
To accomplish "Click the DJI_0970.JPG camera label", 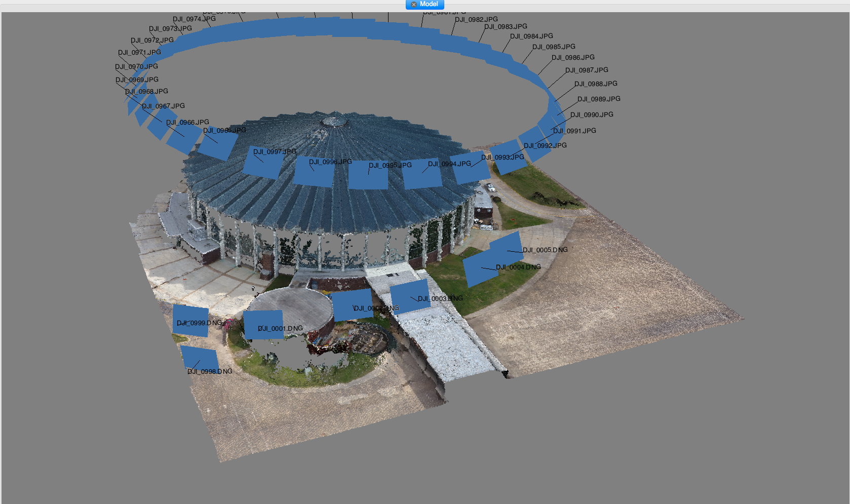I will pos(136,67).
